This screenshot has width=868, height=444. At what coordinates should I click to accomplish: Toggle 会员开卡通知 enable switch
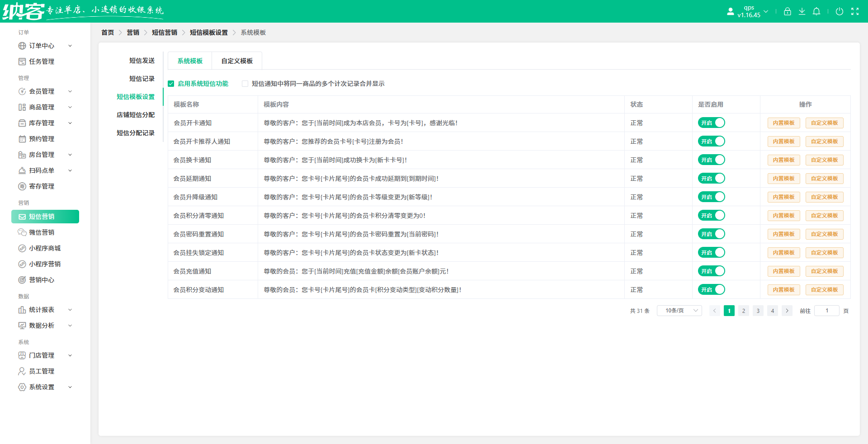(712, 123)
